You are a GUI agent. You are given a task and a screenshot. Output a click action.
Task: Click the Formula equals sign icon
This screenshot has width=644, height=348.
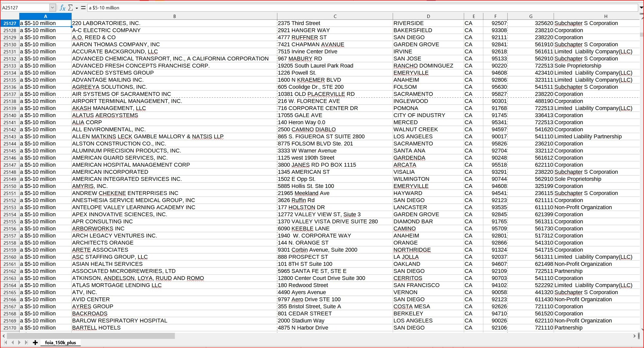pos(83,8)
